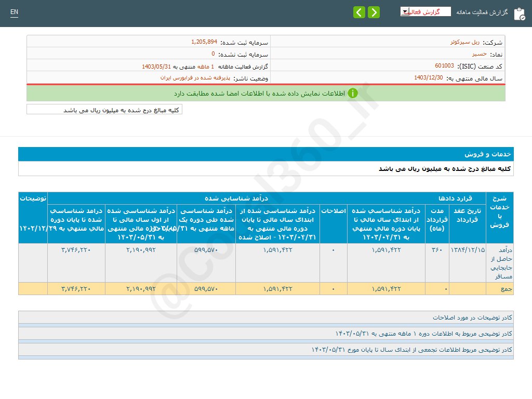Switch language using the EN link
Viewport: 532px width, 399px height.
click(x=14, y=12)
